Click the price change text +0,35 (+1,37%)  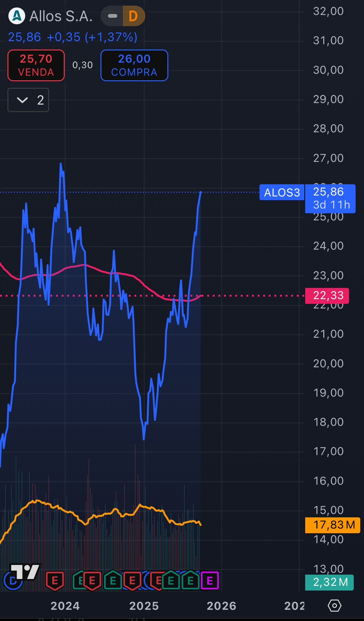tap(92, 37)
